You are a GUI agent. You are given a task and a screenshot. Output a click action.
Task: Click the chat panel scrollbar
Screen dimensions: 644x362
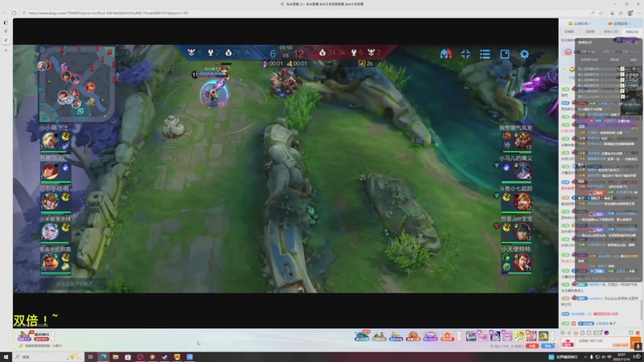[642, 310]
